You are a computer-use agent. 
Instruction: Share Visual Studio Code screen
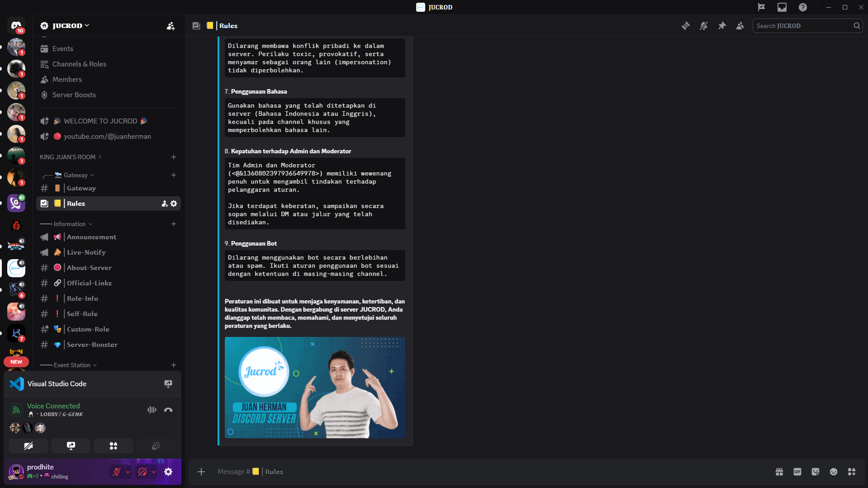168,384
